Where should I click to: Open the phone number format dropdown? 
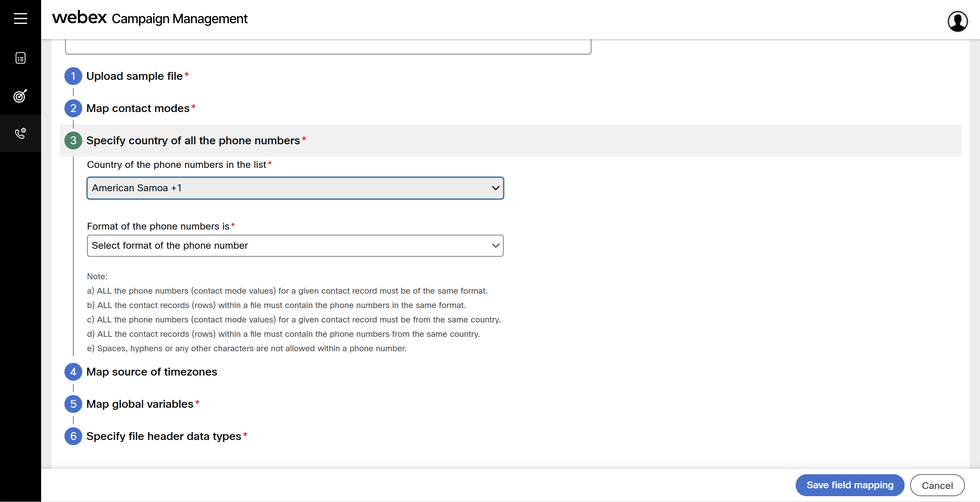tap(295, 246)
